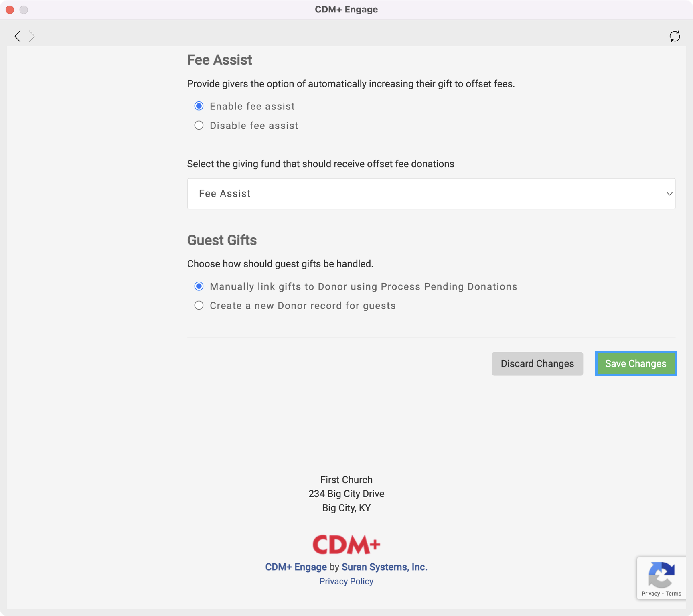Select the Disable fee assist option
Screen dimensions: 693x616
tap(199, 126)
